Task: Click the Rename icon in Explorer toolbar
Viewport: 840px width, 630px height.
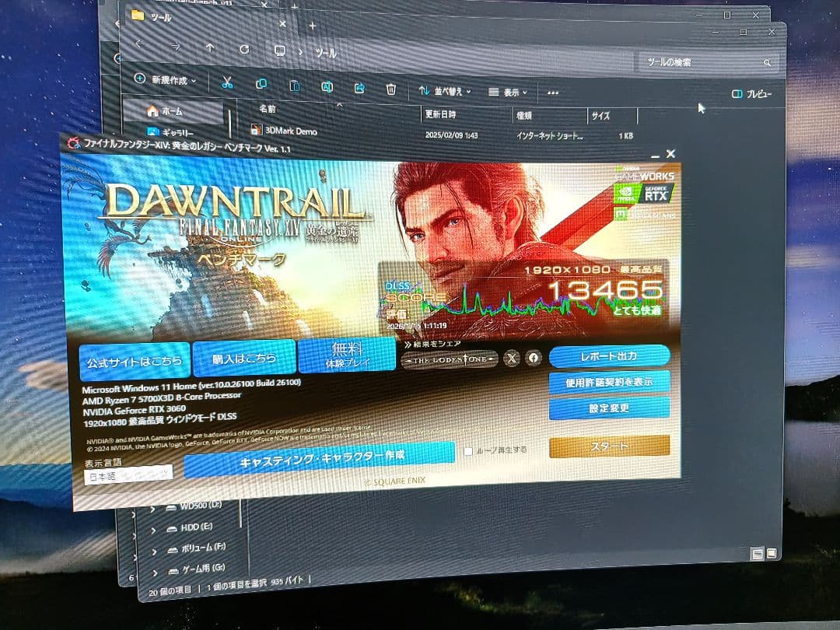Action: [327, 87]
